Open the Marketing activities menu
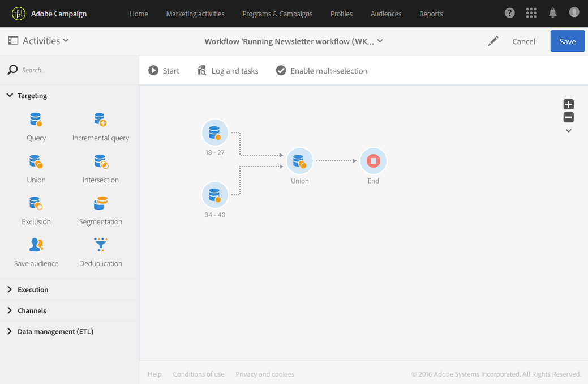588x384 pixels. [195, 14]
